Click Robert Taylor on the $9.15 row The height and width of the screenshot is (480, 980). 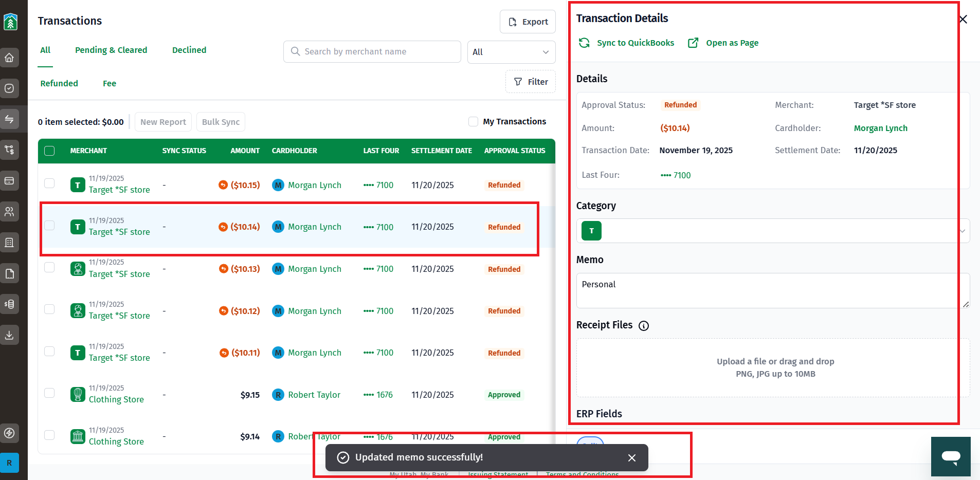click(314, 395)
